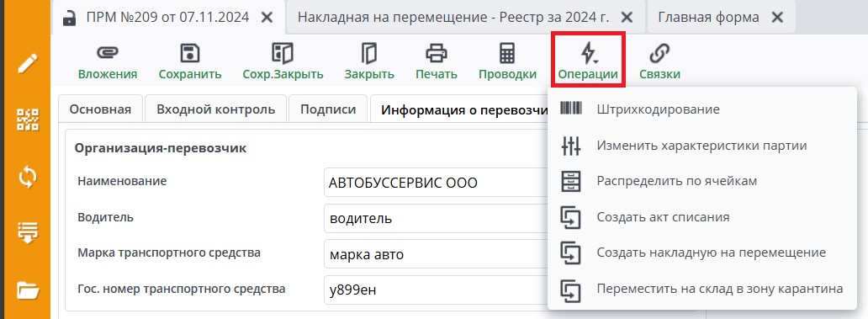Expand the Операции dropdown button
This screenshot has height=319, width=868.
(x=588, y=60)
